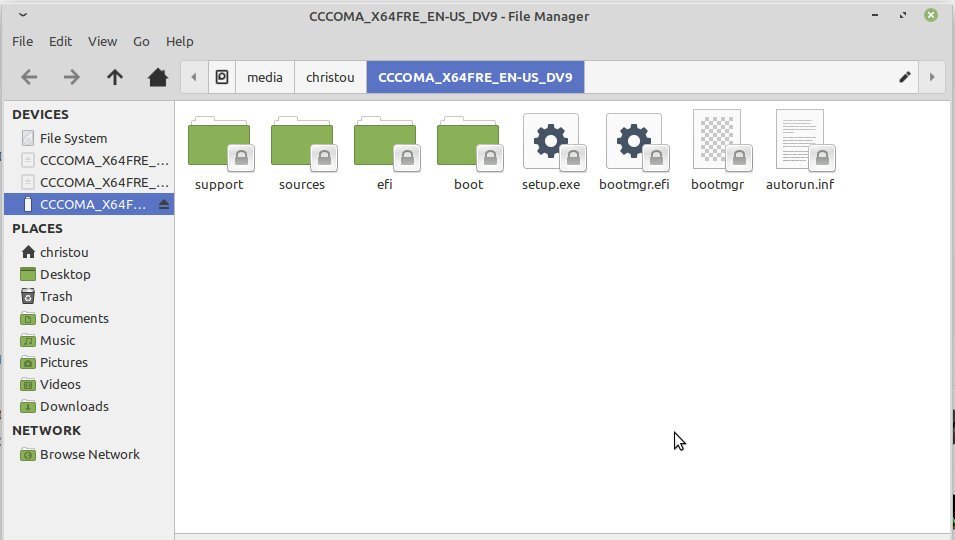Go to parent folder with up arrow
Image resolution: width=955 pixels, height=540 pixels.
115,77
